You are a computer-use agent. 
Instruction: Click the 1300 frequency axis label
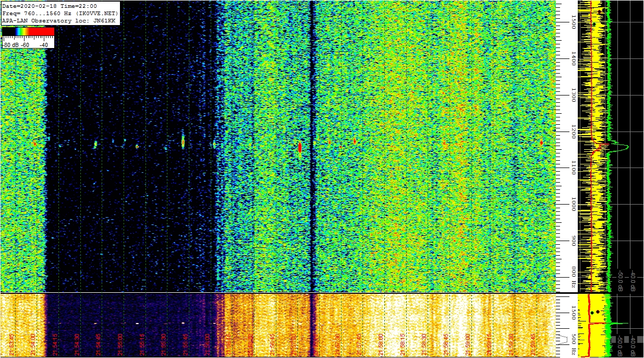coord(573,95)
